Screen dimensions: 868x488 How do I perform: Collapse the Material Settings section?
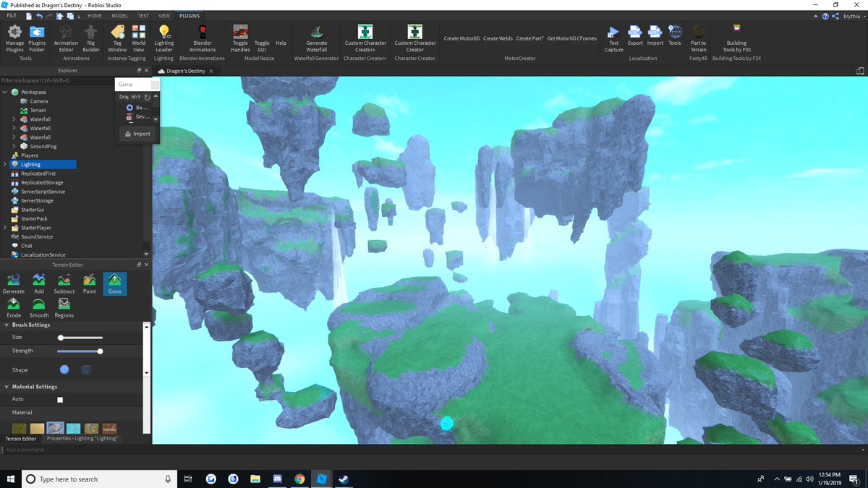[x=7, y=387]
